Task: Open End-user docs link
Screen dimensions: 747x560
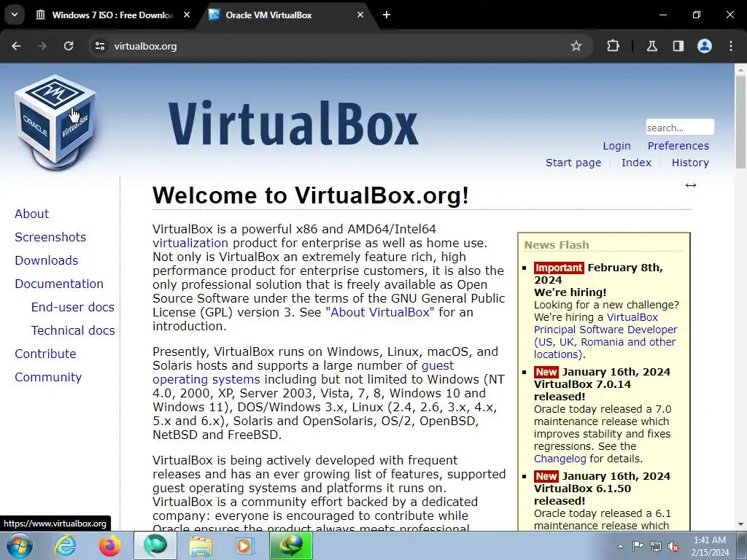Action: (x=73, y=307)
